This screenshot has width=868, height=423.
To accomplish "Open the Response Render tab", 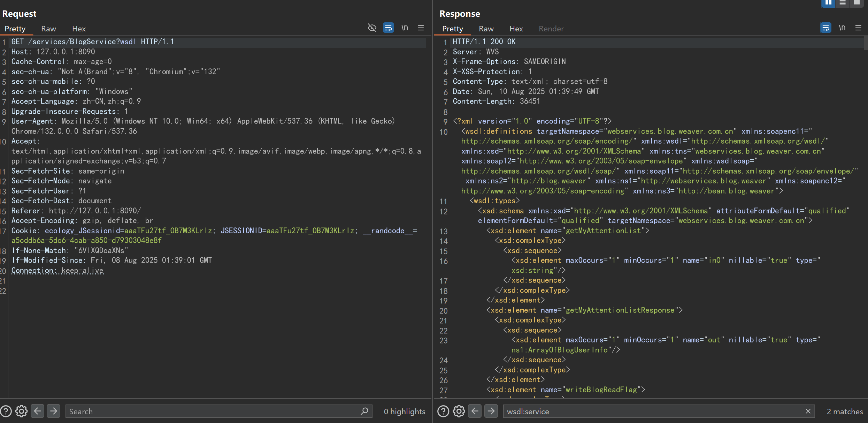I will 551,29.
